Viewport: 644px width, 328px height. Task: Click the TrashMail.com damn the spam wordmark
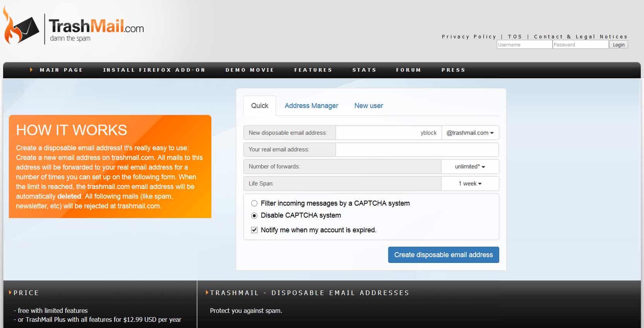[x=97, y=29]
